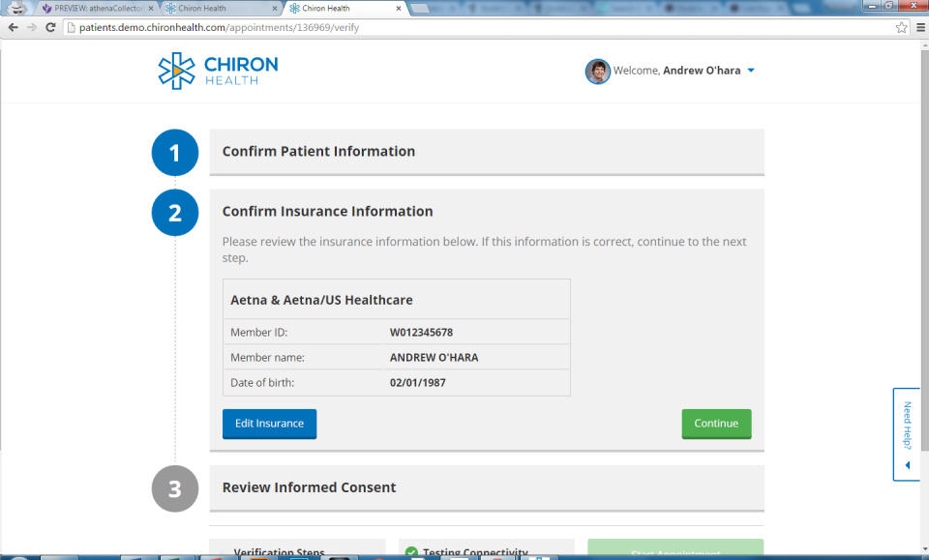Click the browser forward arrow
This screenshot has width=929, height=560.
click(32, 27)
